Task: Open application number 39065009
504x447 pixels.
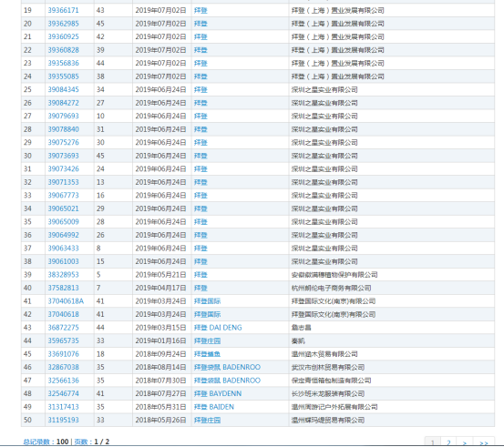Action: (63, 222)
